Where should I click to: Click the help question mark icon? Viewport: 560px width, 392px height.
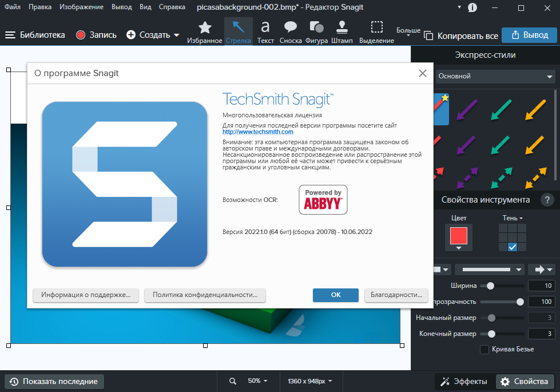pyautogui.click(x=547, y=200)
